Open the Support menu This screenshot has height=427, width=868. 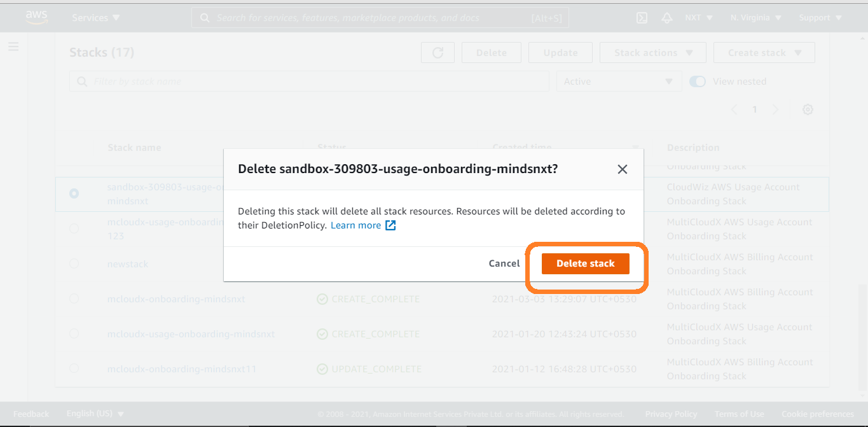(820, 18)
